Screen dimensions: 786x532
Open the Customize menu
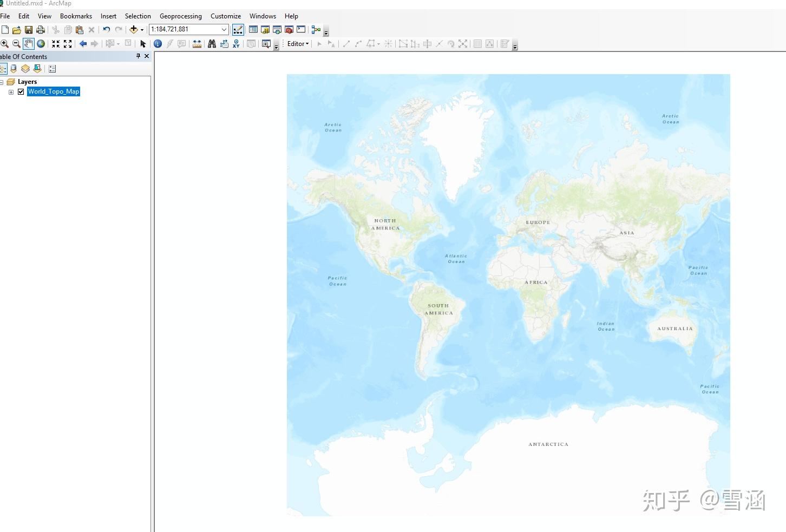click(226, 16)
